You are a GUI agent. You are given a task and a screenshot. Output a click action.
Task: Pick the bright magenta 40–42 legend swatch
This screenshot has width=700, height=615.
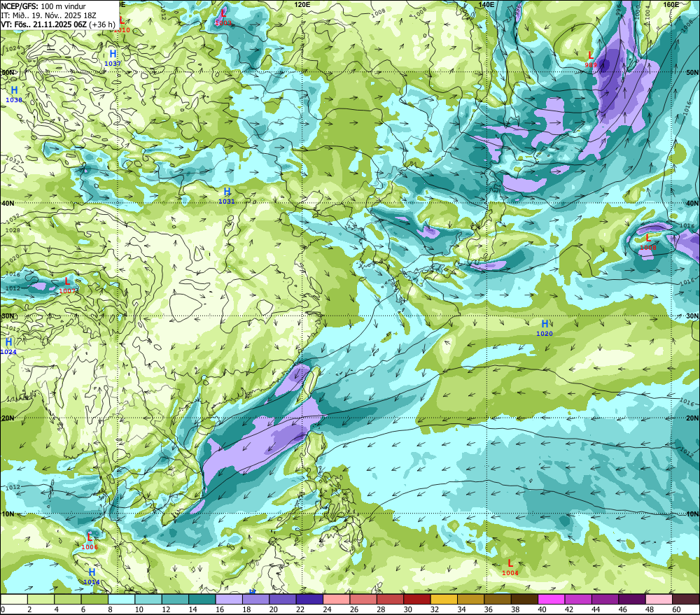tap(552, 599)
